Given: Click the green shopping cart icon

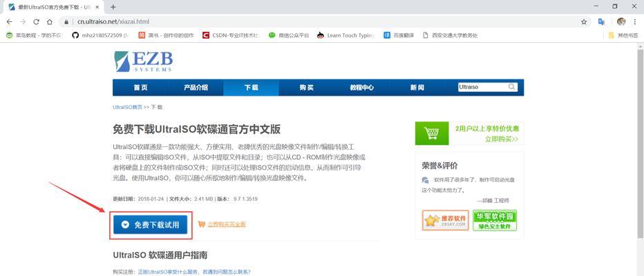Looking at the screenshot, I should pyautogui.click(x=431, y=133).
